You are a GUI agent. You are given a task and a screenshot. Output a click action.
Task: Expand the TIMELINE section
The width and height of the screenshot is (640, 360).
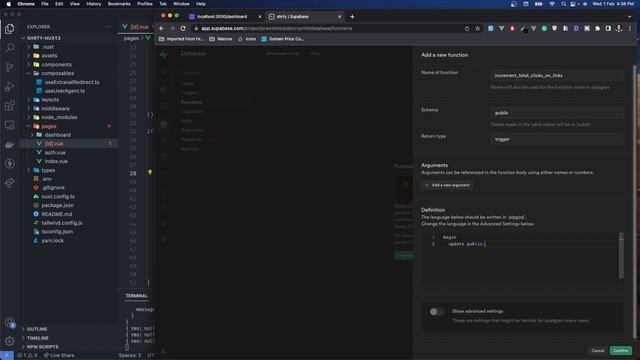point(38,338)
